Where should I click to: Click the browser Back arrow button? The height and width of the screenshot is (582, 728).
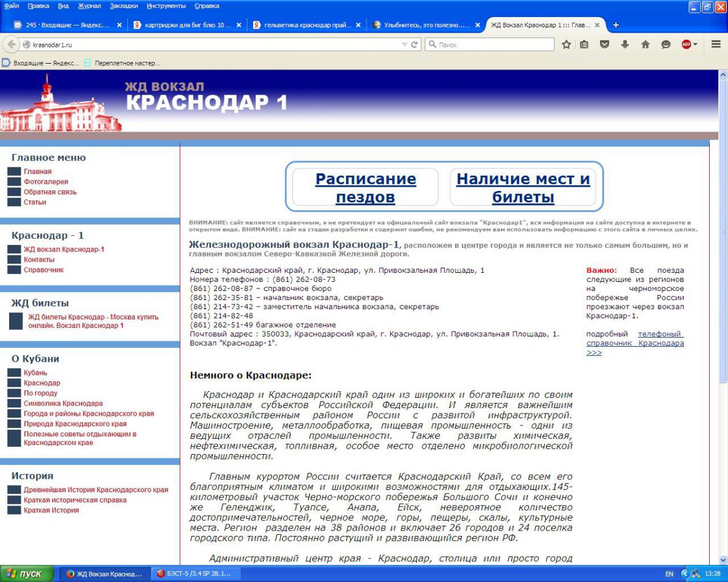(x=11, y=44)
